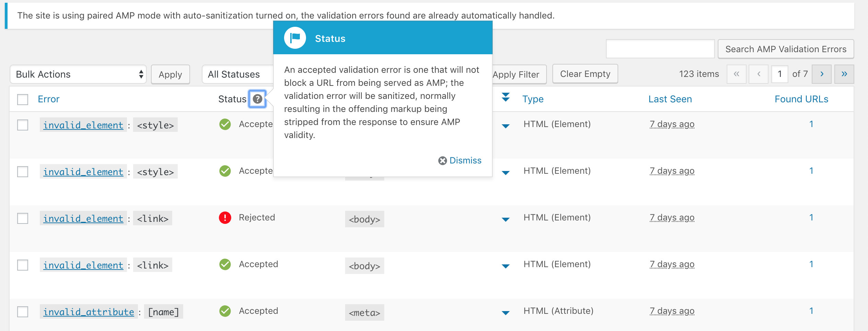Dismiss the Status pointer popup
This screenshot has height=331, width=868.
tap(460, 160)
